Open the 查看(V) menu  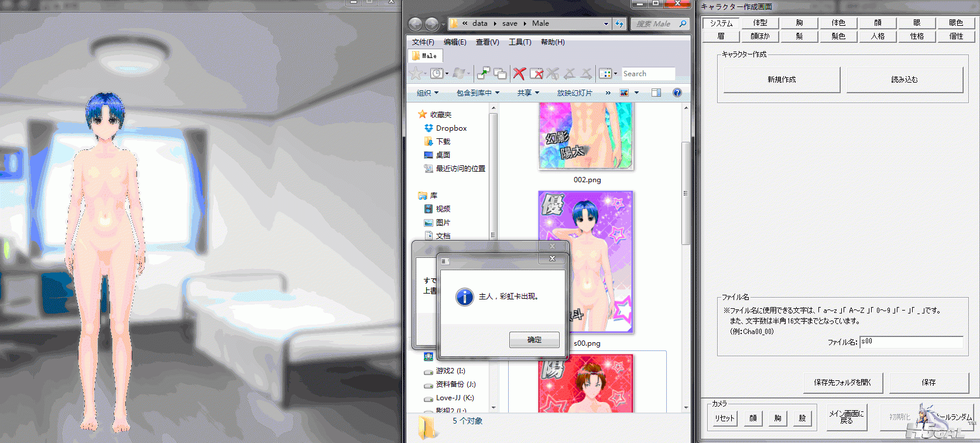point(488,42)
